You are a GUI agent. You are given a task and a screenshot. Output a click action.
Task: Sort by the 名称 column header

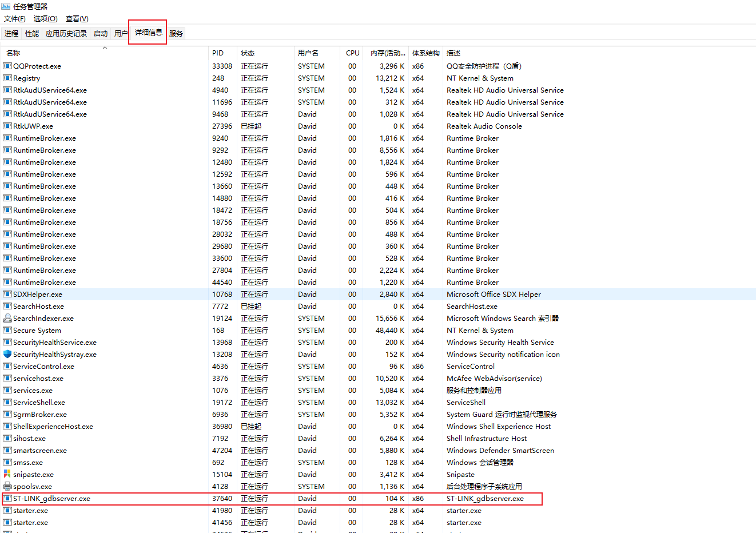(105, 53)
